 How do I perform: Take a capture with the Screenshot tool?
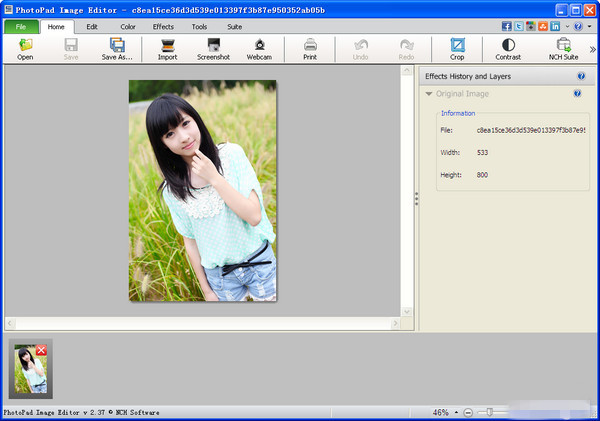click(x=213, y=46)
